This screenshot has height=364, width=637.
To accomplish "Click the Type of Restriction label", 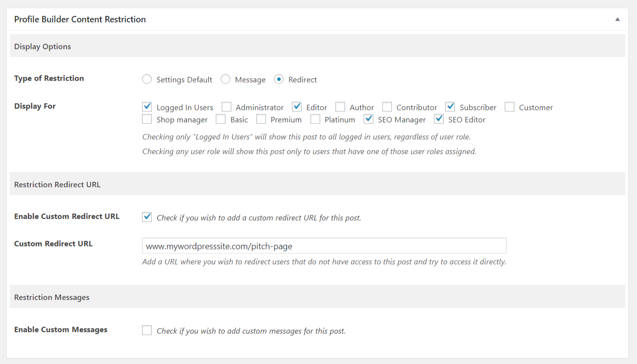I will 49,78.
